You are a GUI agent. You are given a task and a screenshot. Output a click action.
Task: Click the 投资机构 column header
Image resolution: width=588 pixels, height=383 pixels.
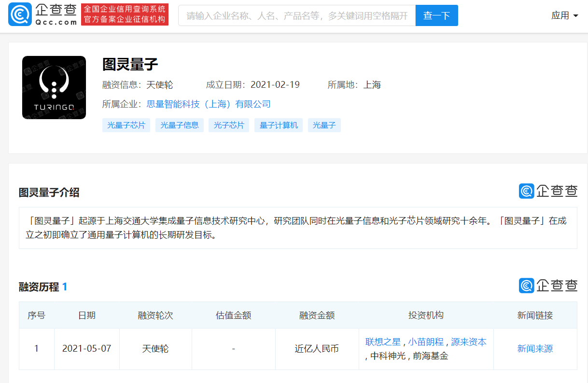point(426,315)
